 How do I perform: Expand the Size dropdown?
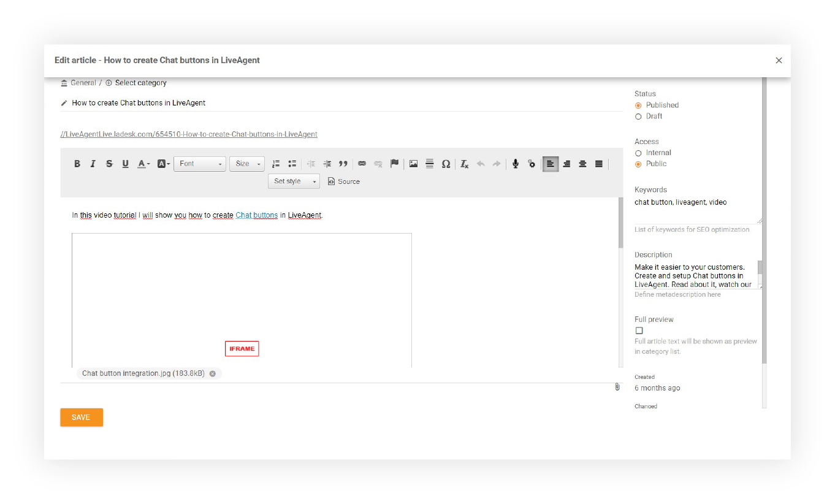point(246,164)
